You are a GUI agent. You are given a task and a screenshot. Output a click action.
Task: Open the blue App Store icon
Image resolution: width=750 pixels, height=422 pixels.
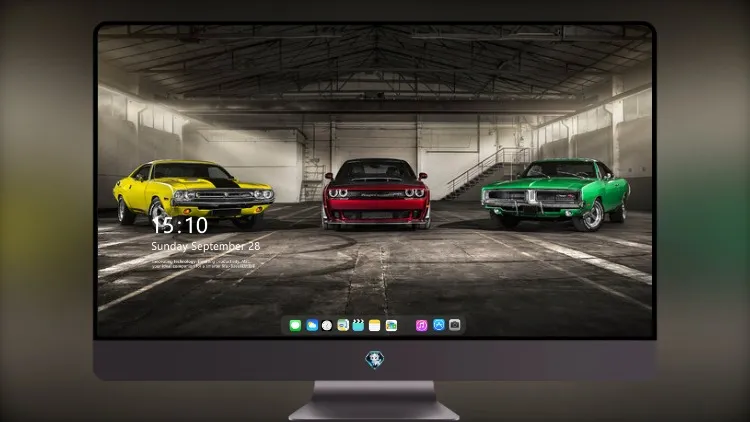coord(439,325)
